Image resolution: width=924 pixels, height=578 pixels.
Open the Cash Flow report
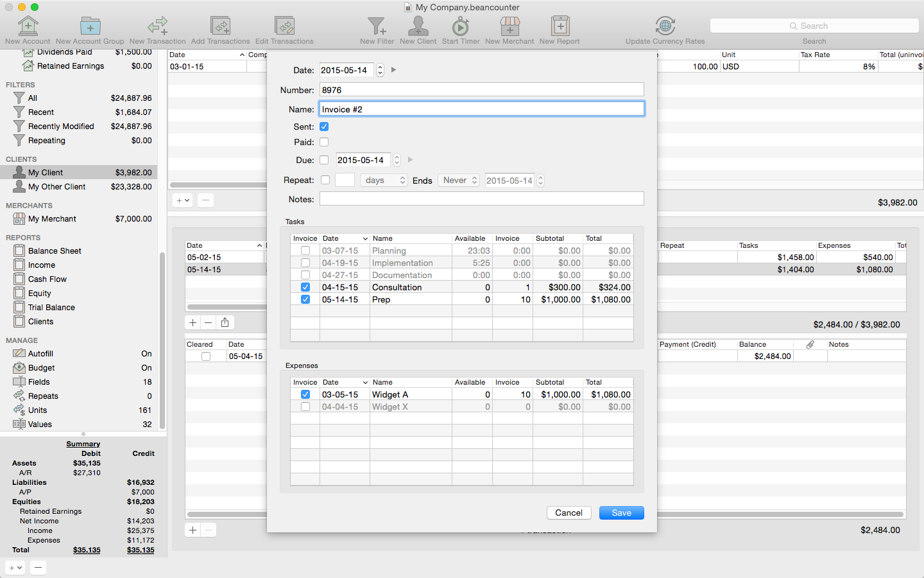pyautogui.click(x=79, y=279)
